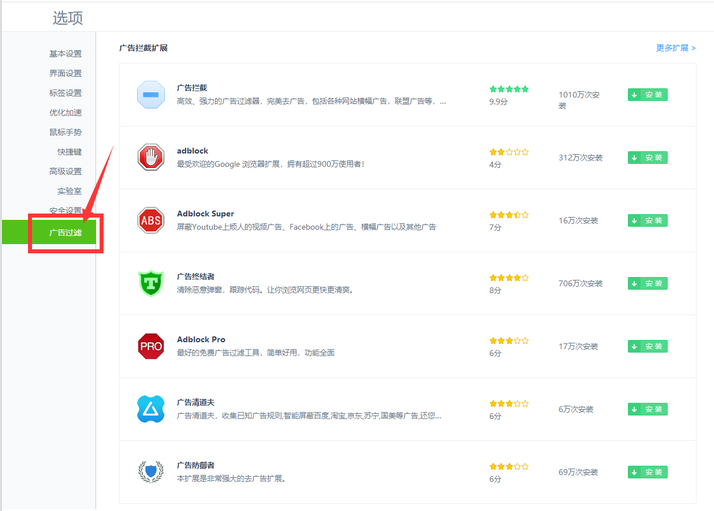Select 优化加速 in the sidebar
The image size is (714, 511).
tap(66, 112)
